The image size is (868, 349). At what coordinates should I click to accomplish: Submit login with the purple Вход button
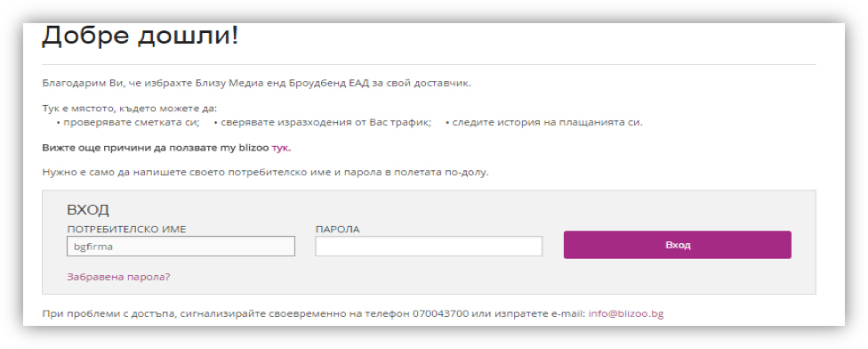pos(677,245)
